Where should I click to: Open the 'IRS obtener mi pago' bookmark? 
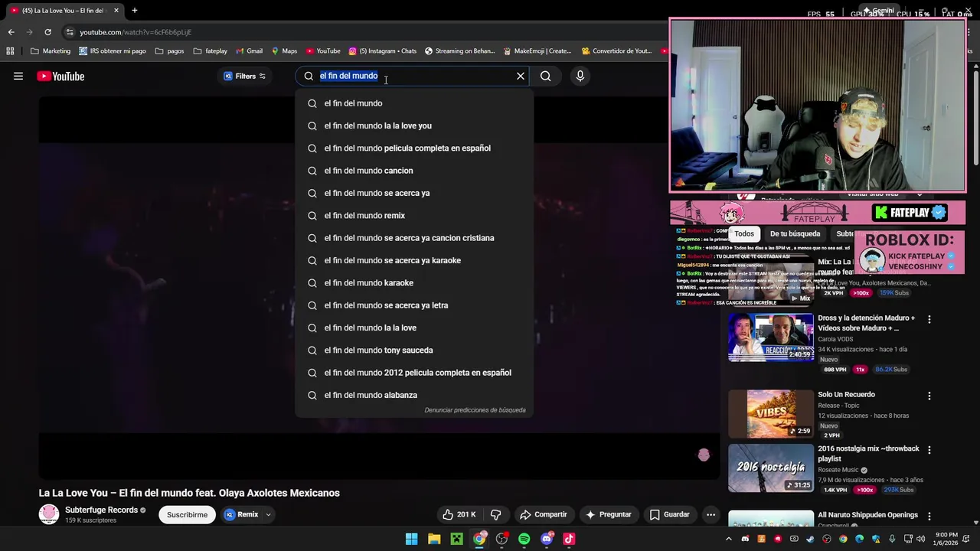click(113, 51)
